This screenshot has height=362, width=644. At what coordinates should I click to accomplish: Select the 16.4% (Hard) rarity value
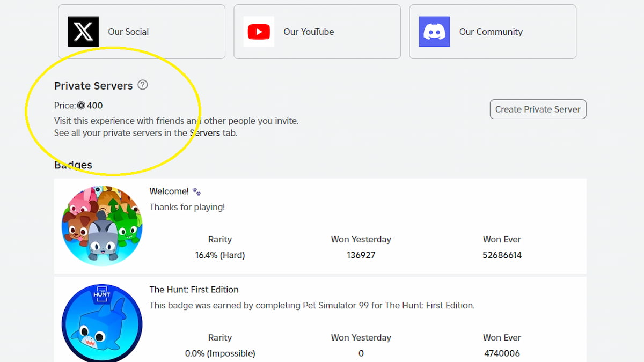(220, 255)
